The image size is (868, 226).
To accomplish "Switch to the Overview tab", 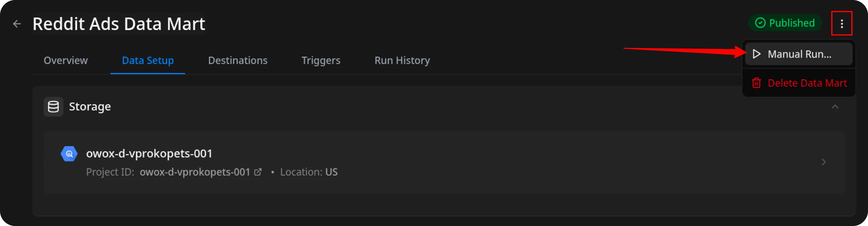I will 66,60.
